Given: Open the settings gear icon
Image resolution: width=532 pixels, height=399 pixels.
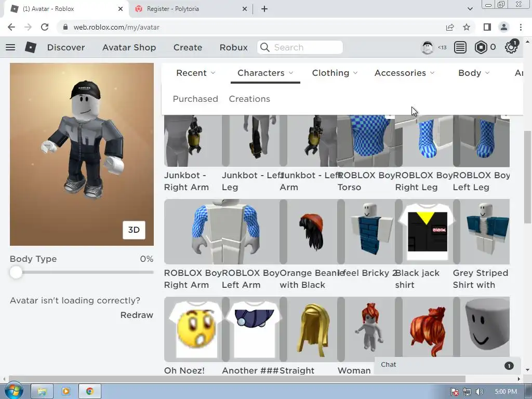Looking at the screenshot, I should 511,47.
